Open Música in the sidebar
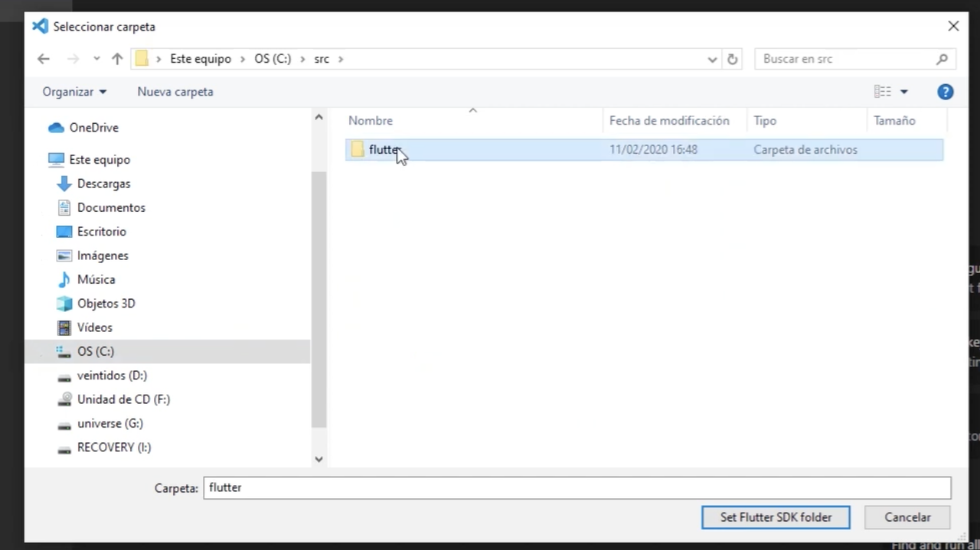Screen dimensions: 980x550 click(96, 279)
